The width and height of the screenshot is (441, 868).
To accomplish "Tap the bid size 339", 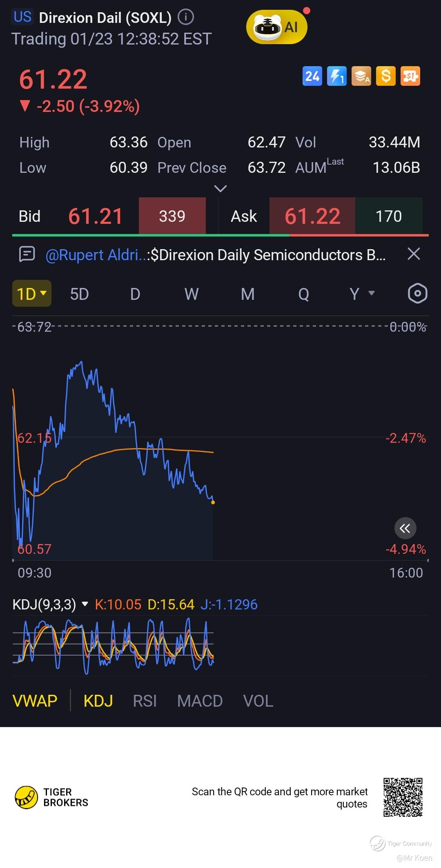I will [172, 216].
